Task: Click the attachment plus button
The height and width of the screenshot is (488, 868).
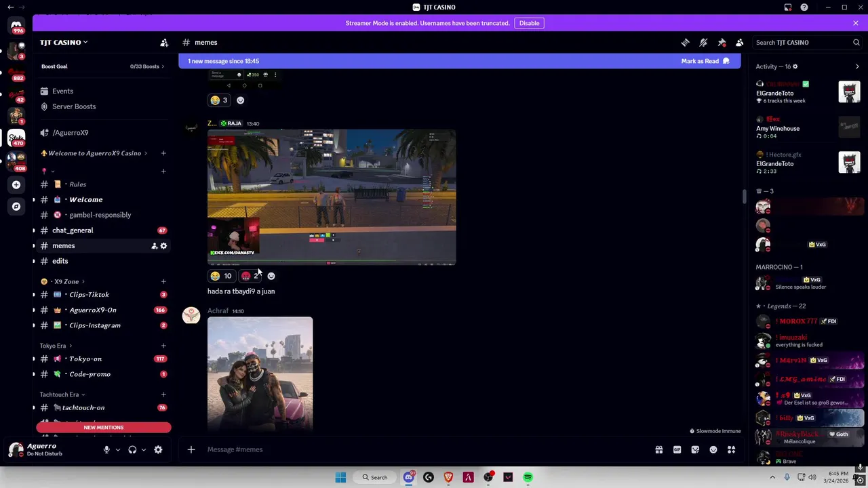Action: point(191,449)
